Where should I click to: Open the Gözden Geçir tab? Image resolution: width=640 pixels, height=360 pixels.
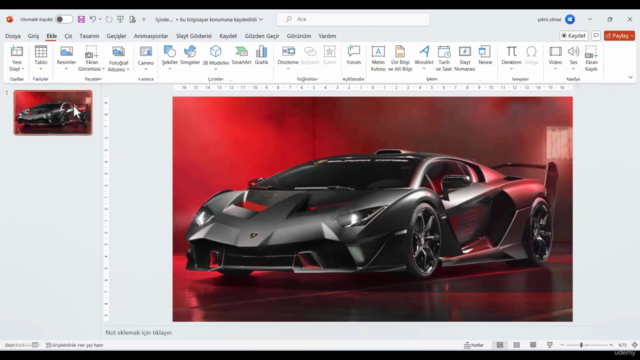pyautogui.click(x=262, y=36)
